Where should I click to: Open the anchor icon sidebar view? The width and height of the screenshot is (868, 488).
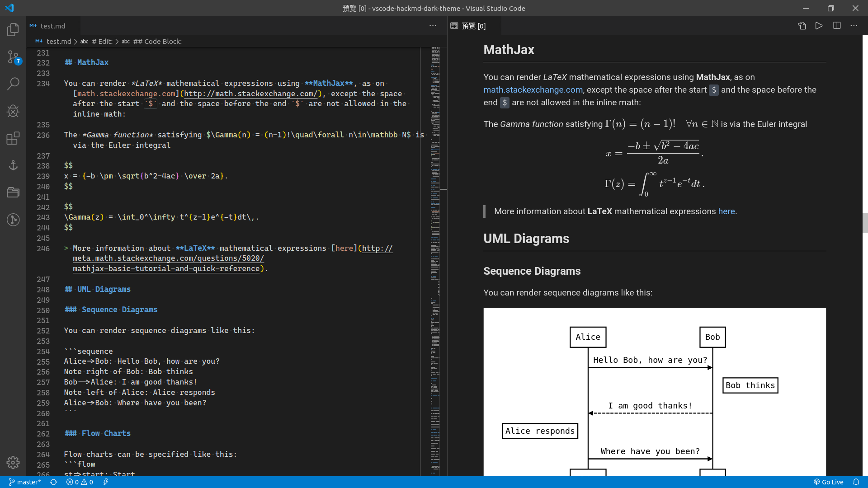coord(13,165)
